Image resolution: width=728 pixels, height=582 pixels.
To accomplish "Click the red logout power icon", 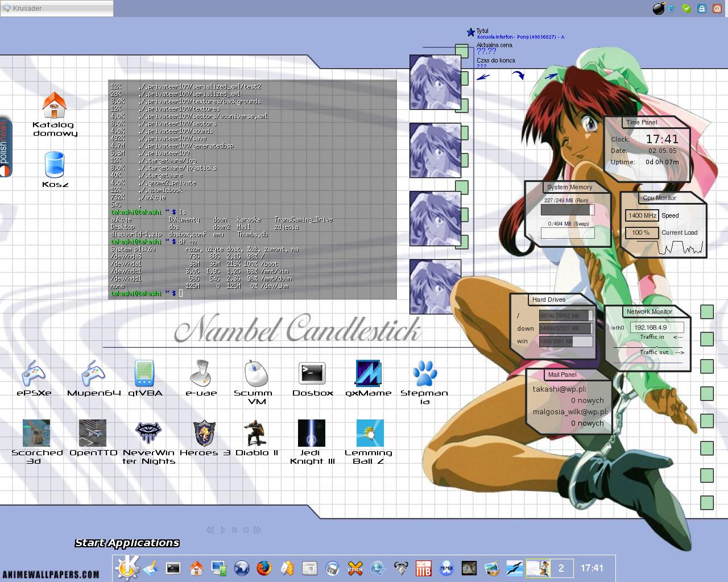I will pyautogui.click(x=717, y=9).
